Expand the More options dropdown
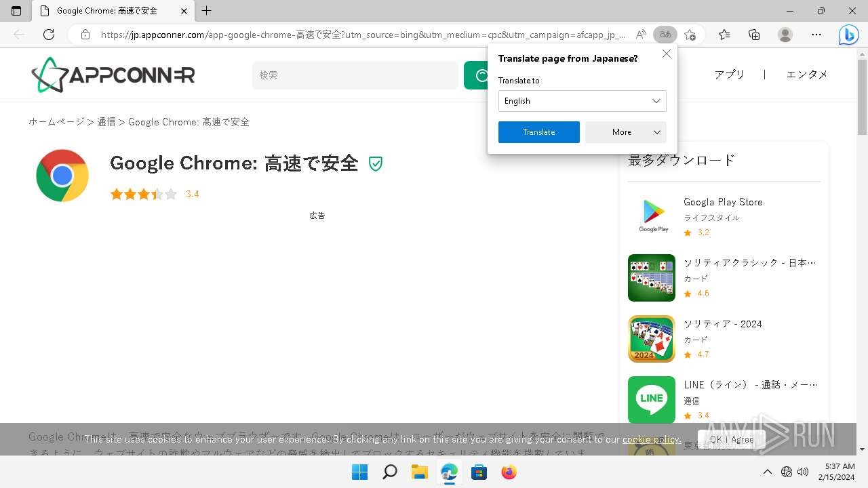The height and width of the screenshot is (488, 868). (x=626, y=132)
